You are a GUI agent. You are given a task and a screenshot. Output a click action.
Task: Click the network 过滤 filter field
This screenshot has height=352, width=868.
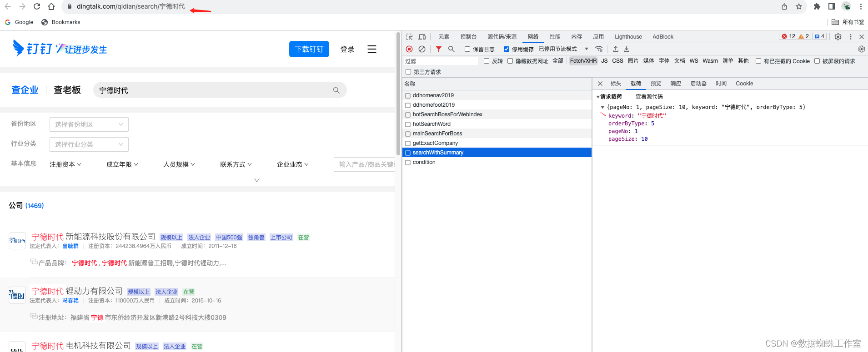point(440,61)
